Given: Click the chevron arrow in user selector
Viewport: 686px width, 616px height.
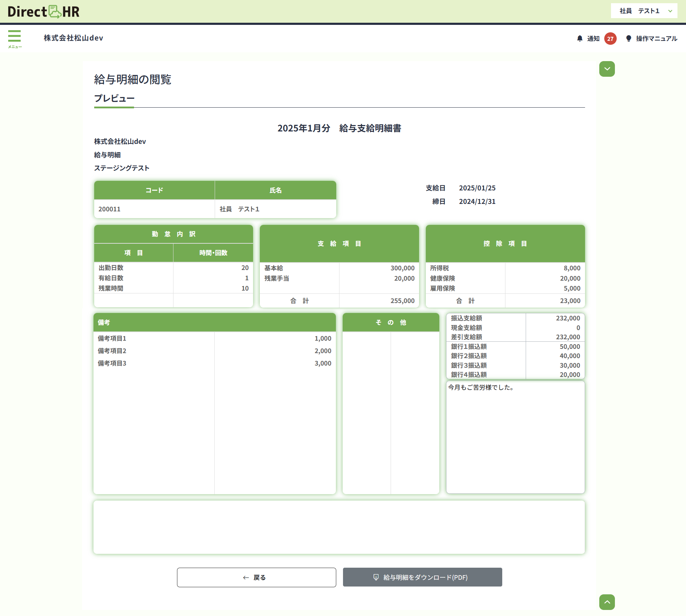Looking at the screenshot, I should pos(670,11).
